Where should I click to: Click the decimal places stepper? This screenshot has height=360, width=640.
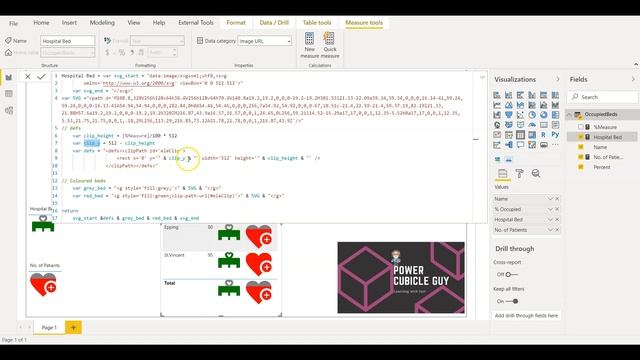[x=175, y=53]
